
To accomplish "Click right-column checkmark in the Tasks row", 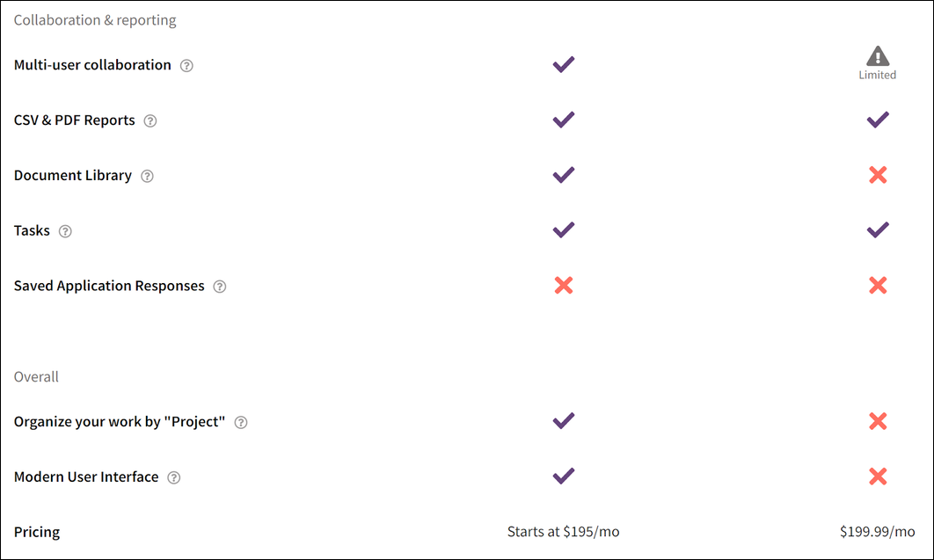I will coord(878,229).
